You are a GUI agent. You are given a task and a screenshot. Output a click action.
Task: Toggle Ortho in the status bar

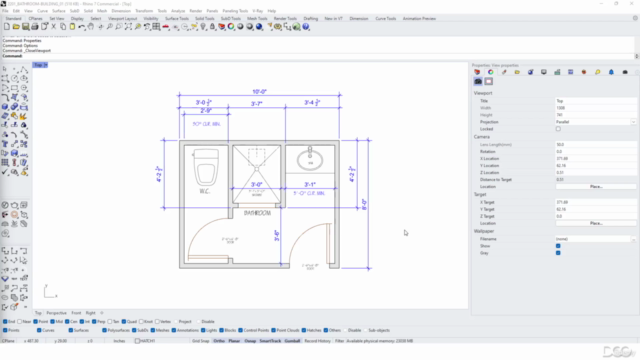click(219, 341)
